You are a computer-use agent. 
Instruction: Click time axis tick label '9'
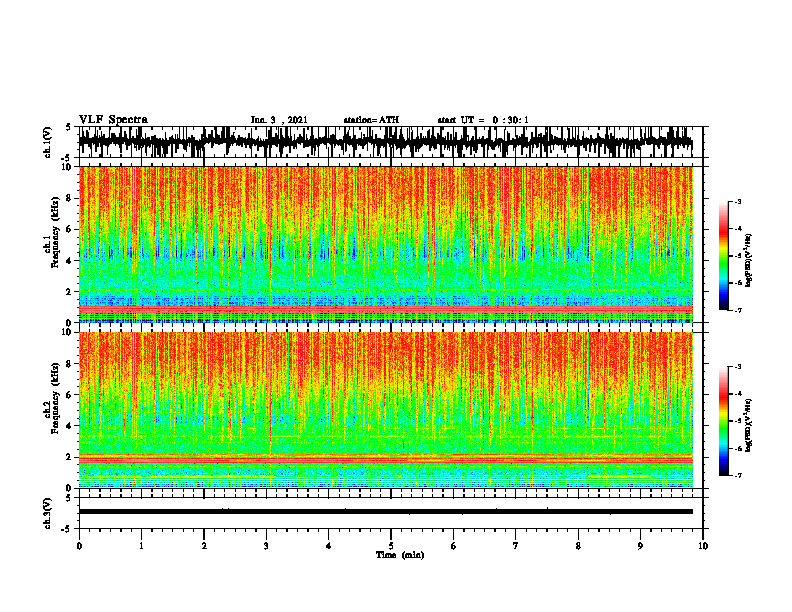coord(640,546)
